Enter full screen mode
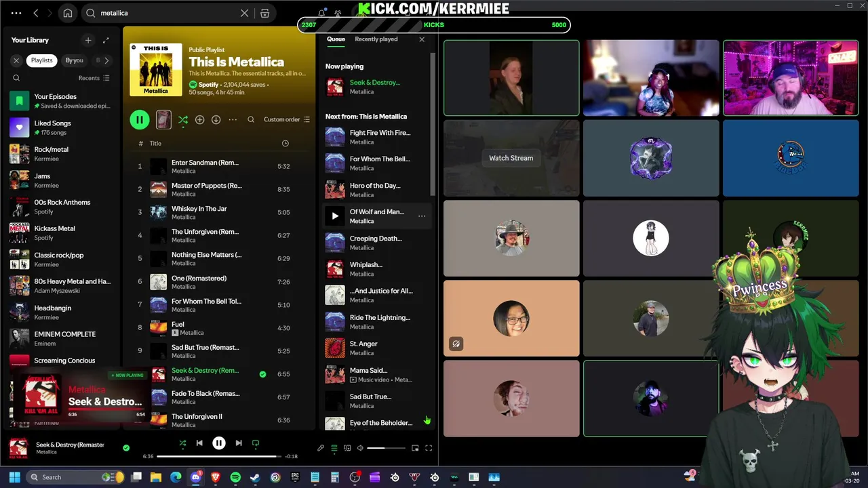868x488 pixels. 429,448
